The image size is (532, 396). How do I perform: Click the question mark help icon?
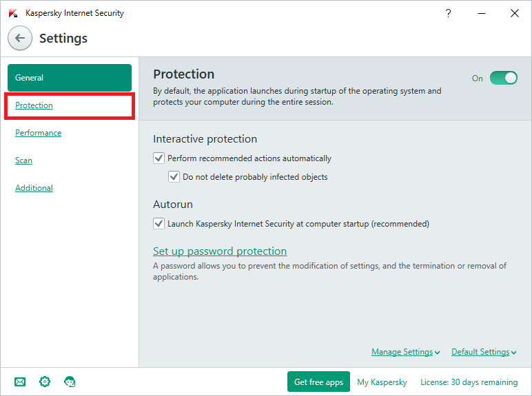pos(449,13)
